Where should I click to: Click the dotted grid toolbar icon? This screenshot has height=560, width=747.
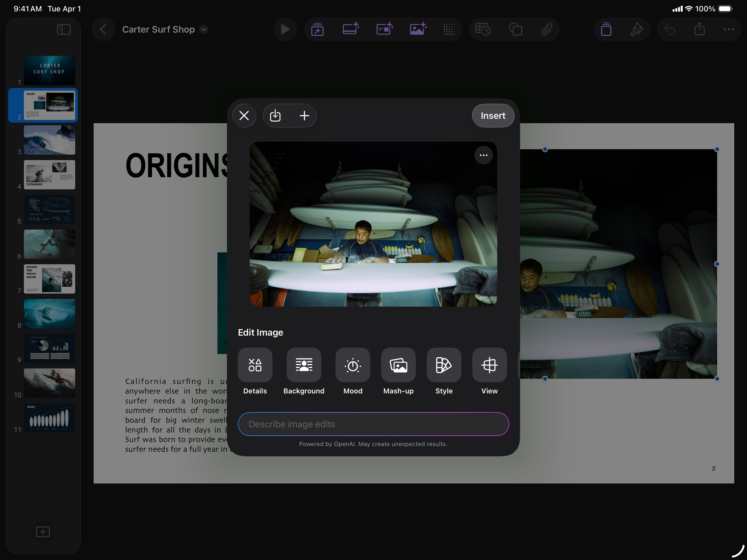coord(449,29)
